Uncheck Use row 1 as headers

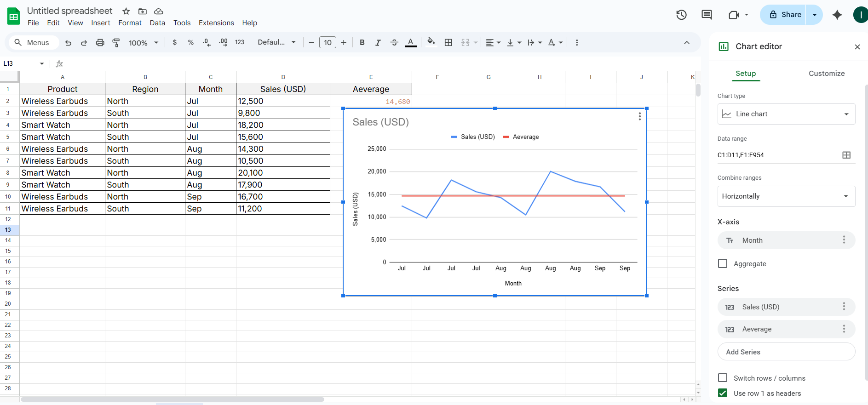pyautogui.click(x=723, y=393)
